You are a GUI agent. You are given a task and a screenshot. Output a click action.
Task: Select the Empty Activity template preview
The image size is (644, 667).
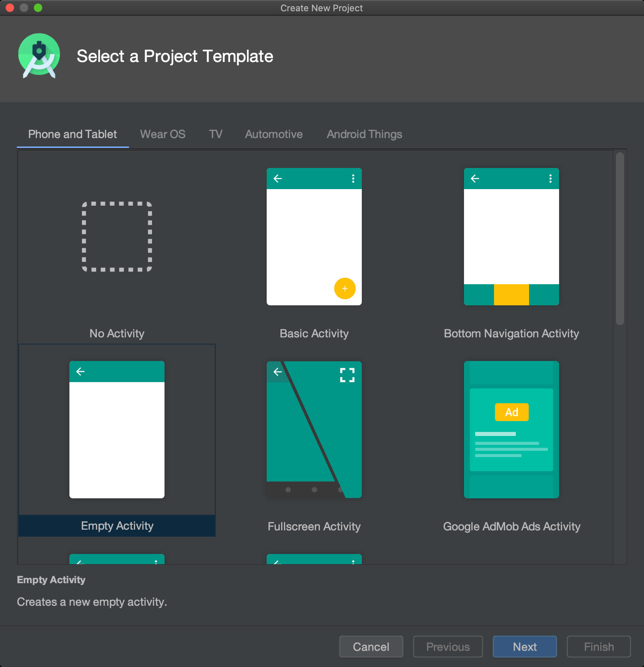pyautogui.click(x=117, y=430)
